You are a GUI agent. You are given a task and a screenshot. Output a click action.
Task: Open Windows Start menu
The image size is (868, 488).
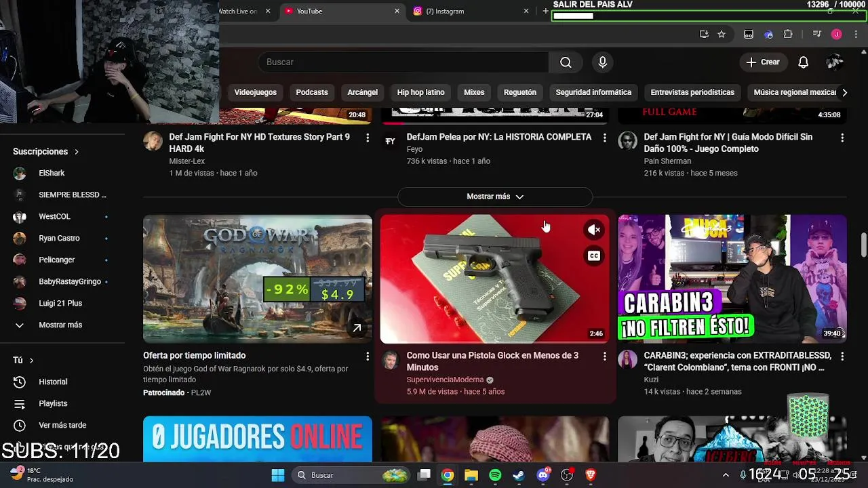[x=278, y=475]
